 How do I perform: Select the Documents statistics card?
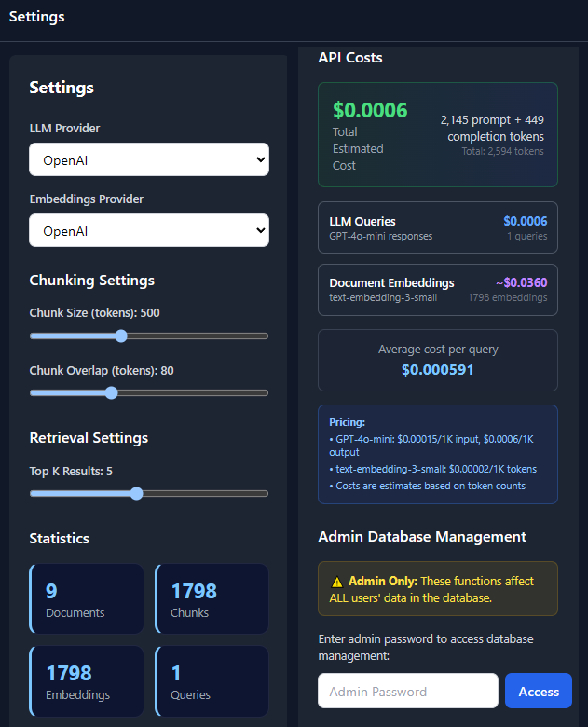[x=87, y=599]
